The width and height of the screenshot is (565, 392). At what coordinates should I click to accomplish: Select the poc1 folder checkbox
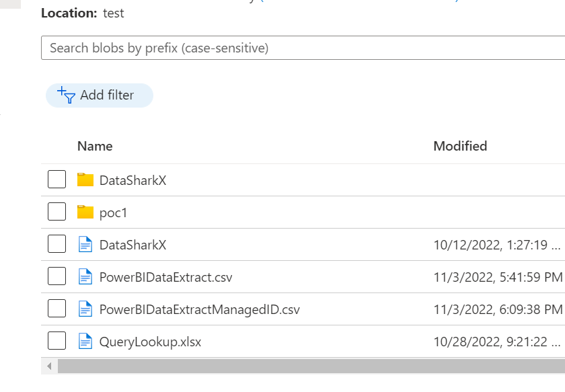57,212
